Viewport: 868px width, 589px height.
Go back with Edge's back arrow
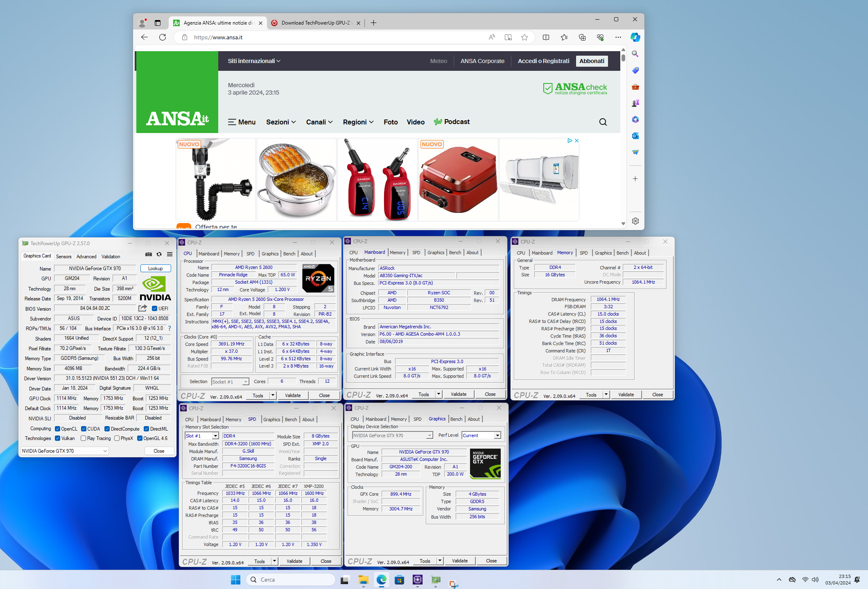145,37
